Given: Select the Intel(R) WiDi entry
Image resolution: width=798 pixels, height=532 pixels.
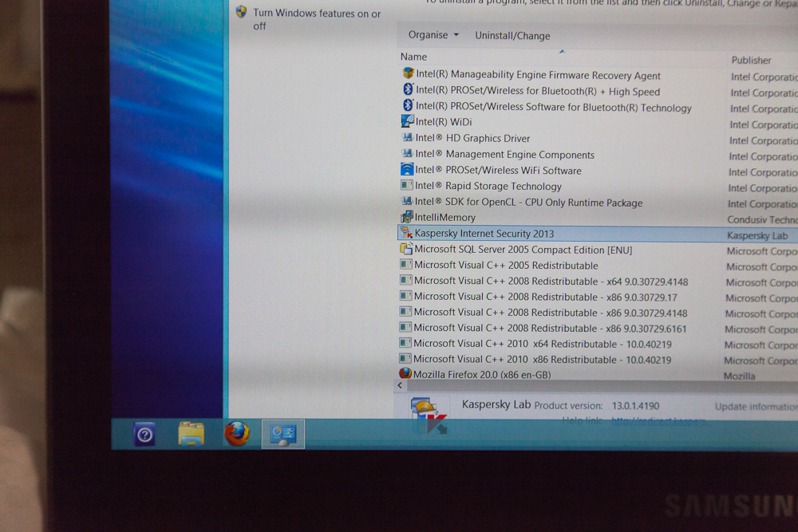Looking at the screenshot, I should coord(443,121).
